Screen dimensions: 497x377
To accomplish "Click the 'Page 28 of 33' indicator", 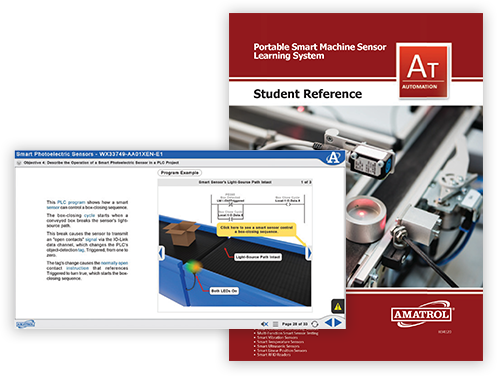I will click(295, 324).
